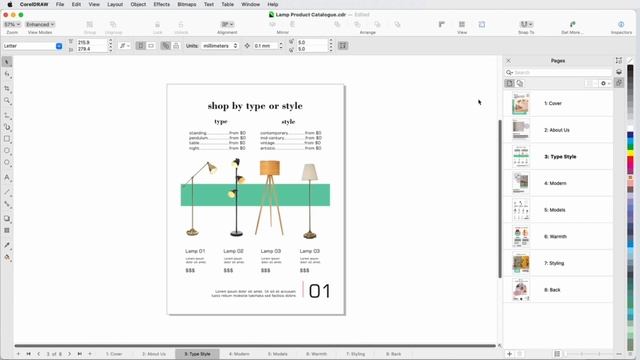Click the yellow swatch in color palette
Image resolution: width=640 pixels, height=360 pixels.
tap(630, 153)
